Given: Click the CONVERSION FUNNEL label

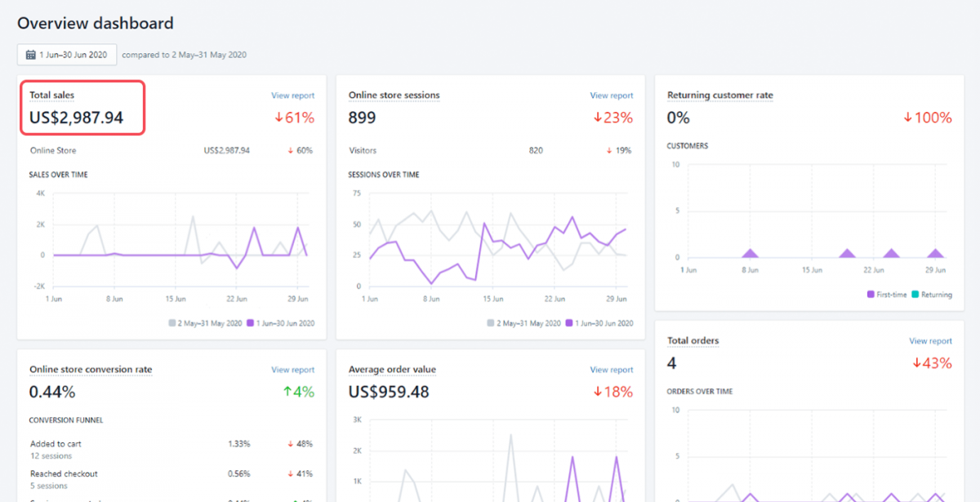Looking at the screenshot, I should click(x=66, y=420).
